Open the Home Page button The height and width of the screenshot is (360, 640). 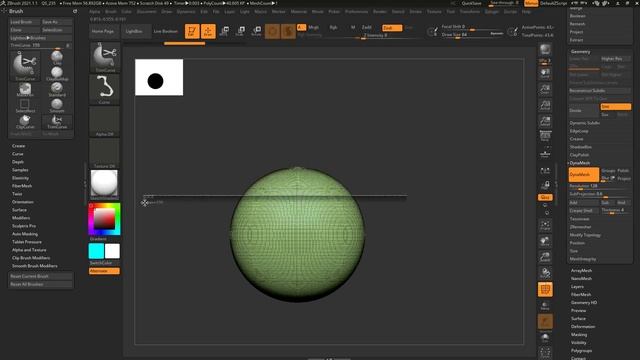point(103,31)
